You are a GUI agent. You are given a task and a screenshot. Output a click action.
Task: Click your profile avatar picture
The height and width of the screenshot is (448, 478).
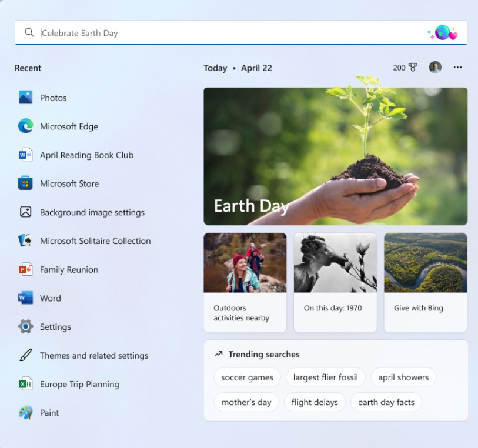(434, 67)
